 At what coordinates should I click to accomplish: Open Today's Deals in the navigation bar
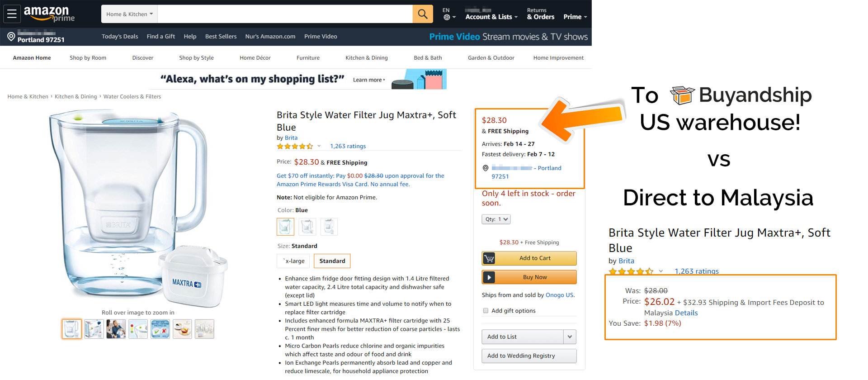[120, 37]
